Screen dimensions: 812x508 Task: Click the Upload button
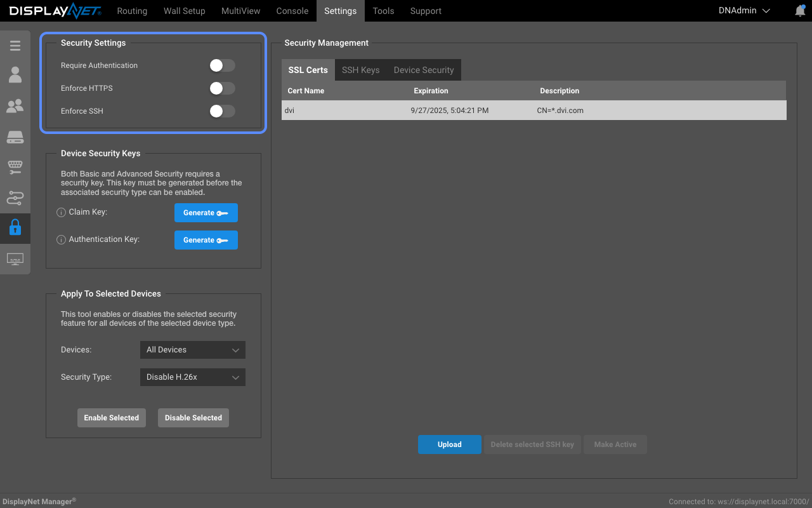click(x=450, y=444)
